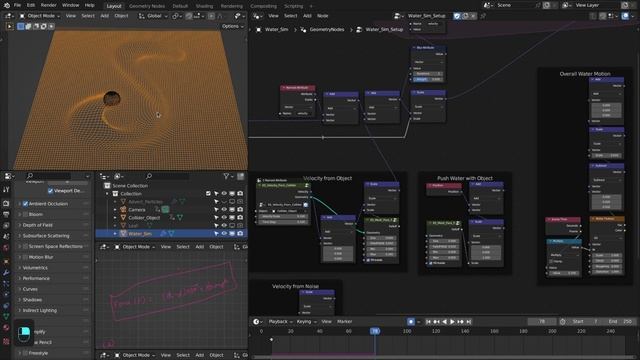This screenshot has width=640, height=360.
Task: Open the pivot point dropdown
Action: (177, 16)
